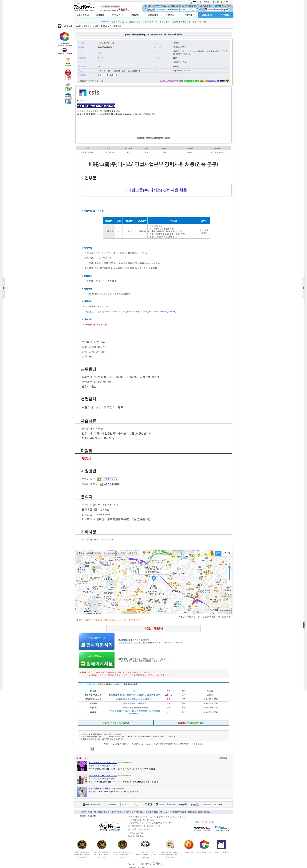Select 지도 map view type
This screenshot has height=868, width=307.
[x=218, y=553]
